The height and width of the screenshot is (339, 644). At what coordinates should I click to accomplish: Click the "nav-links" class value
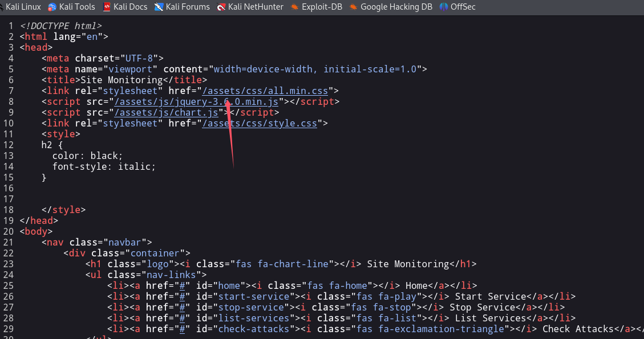171,275
